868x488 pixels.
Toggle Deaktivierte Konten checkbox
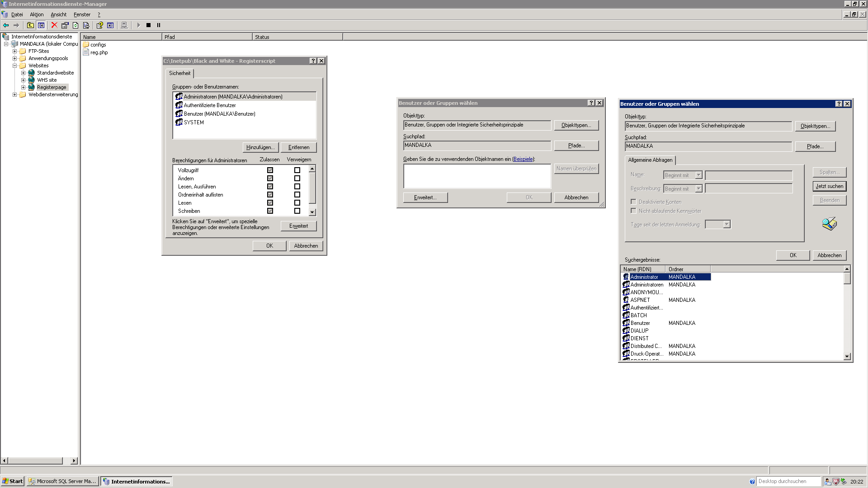[x=633, y=202]
